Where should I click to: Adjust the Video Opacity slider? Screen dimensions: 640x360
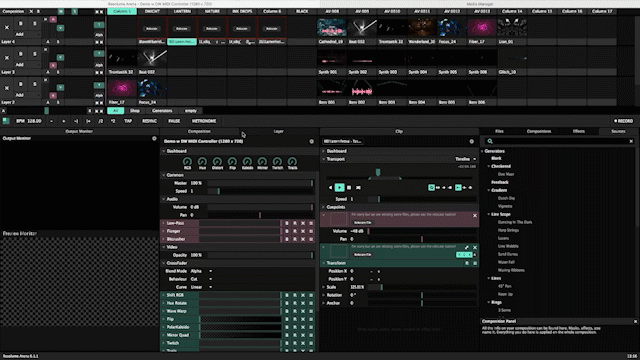(x=260, y=255)
